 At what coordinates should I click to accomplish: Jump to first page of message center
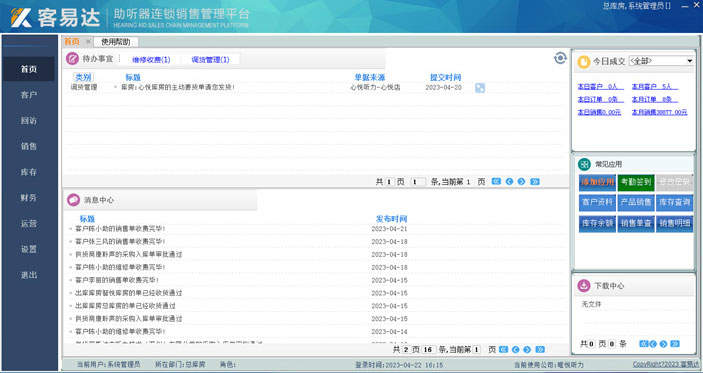(503, 349)
